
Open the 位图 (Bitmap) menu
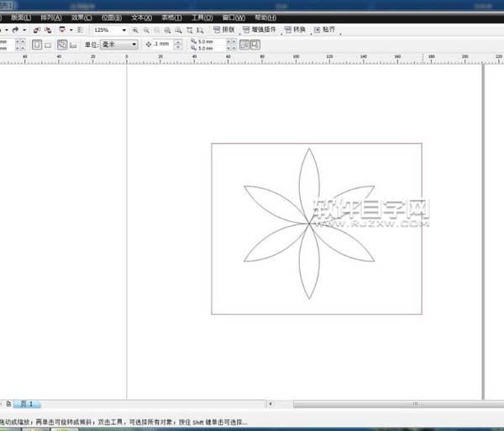tap(110, 17)
